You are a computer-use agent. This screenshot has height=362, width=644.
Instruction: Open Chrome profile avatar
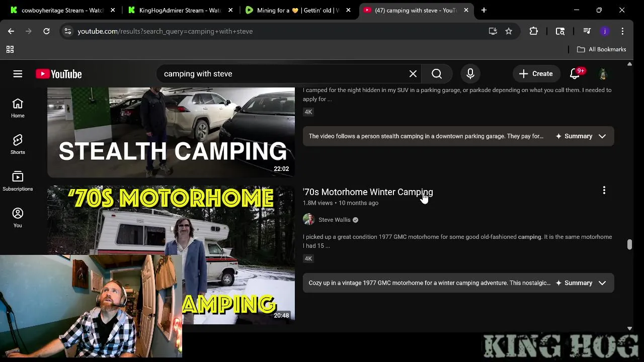click(x=605, y=31)
